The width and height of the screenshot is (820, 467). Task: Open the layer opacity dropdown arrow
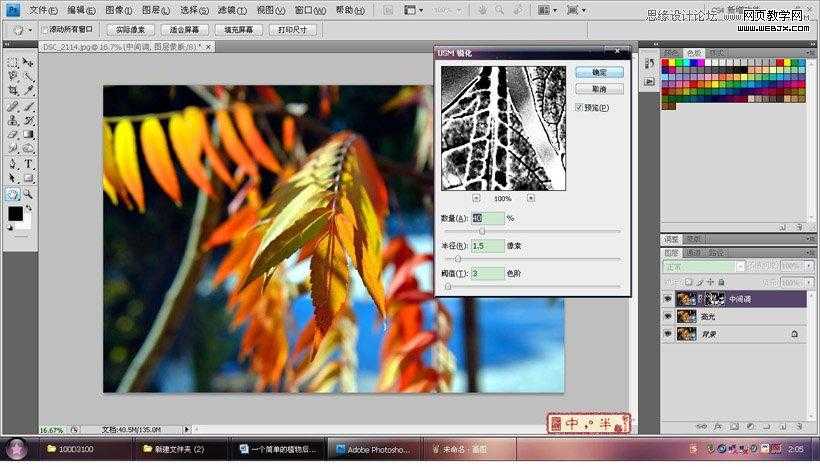pyautogui.click(x=809, y=266)
